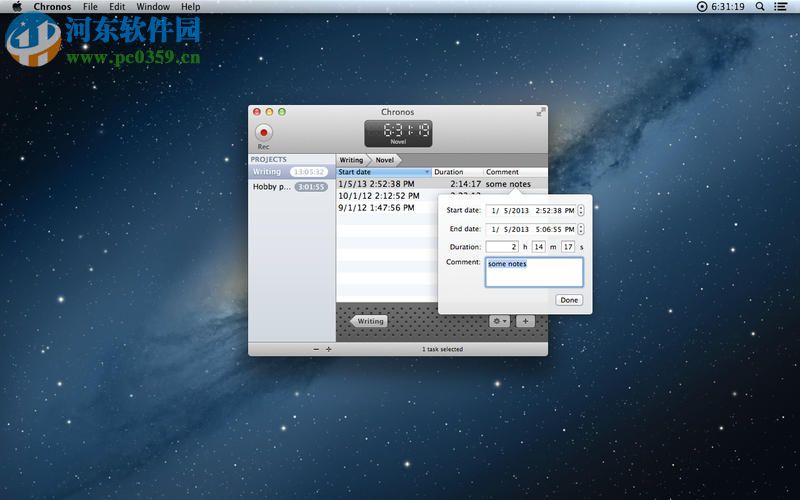Viewport: 800px width, 500px height.
Task: Click the End date field in popover
Action: coord(531,229)
